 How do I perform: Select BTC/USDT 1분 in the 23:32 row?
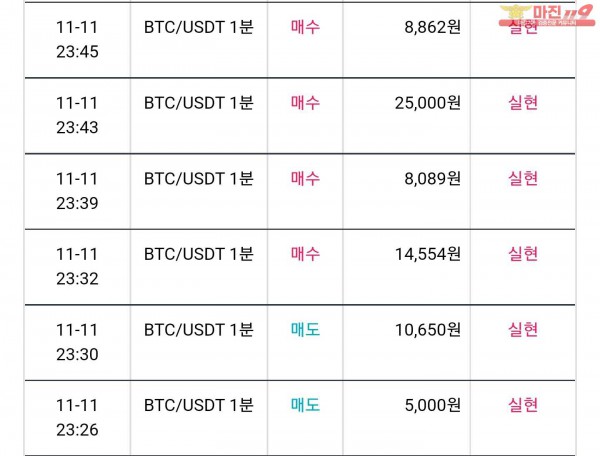pyautogui.click(x=199, y=254)
